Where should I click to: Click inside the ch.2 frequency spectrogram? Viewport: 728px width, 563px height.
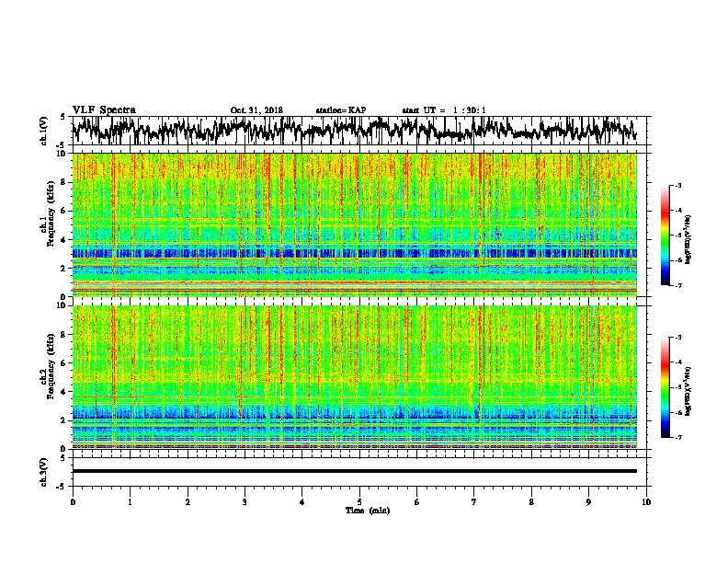coord(354,377)
